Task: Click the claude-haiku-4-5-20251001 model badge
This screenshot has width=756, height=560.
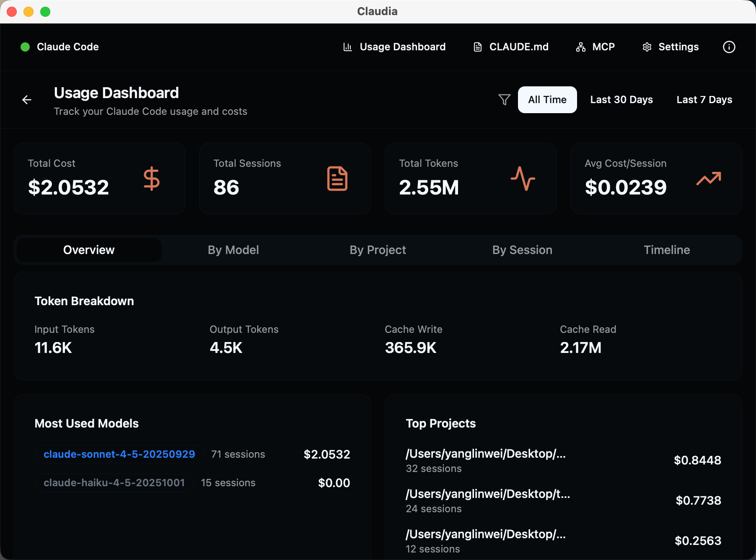Action: (114, 482)
